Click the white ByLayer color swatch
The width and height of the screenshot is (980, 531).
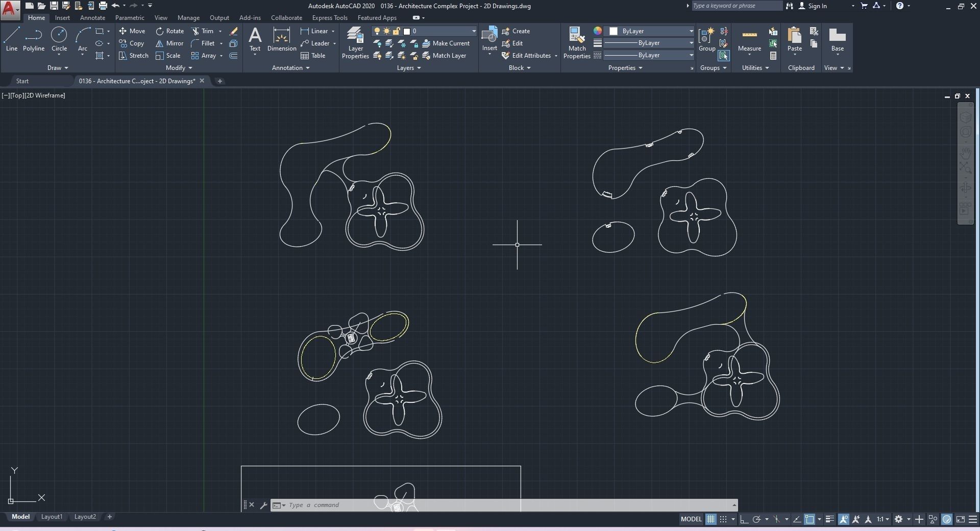614,31
